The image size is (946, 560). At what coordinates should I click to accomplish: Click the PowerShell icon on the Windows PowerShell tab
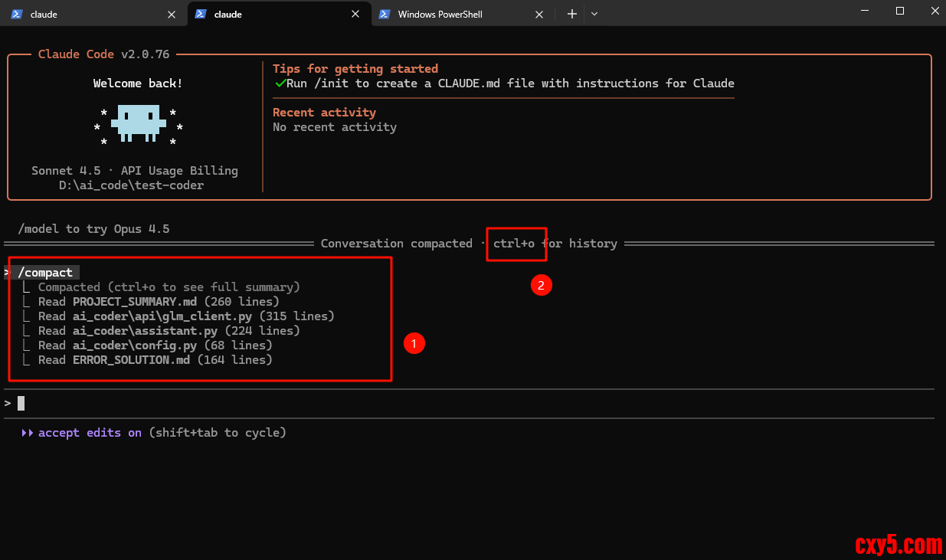coord(384,14)
